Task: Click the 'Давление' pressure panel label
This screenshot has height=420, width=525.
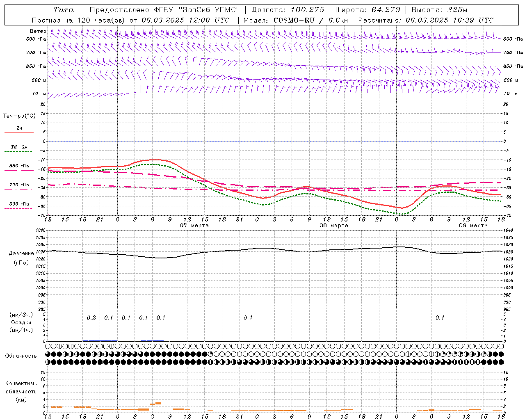Action: tap(21, 253)
